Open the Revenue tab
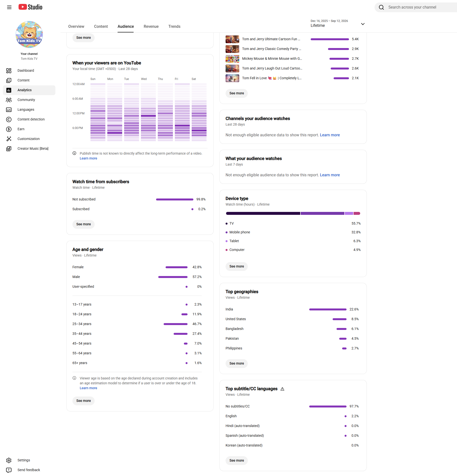This screenshot has height=476, width=457. 151,26
